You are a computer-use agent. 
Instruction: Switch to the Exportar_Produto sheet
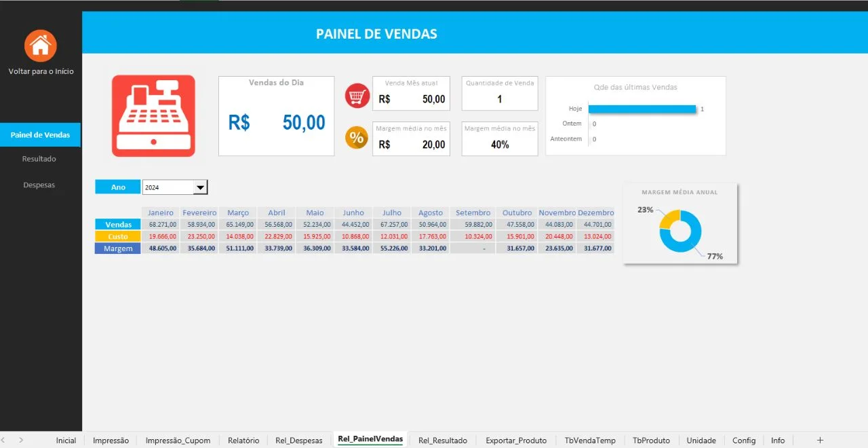tap(516, 440)
